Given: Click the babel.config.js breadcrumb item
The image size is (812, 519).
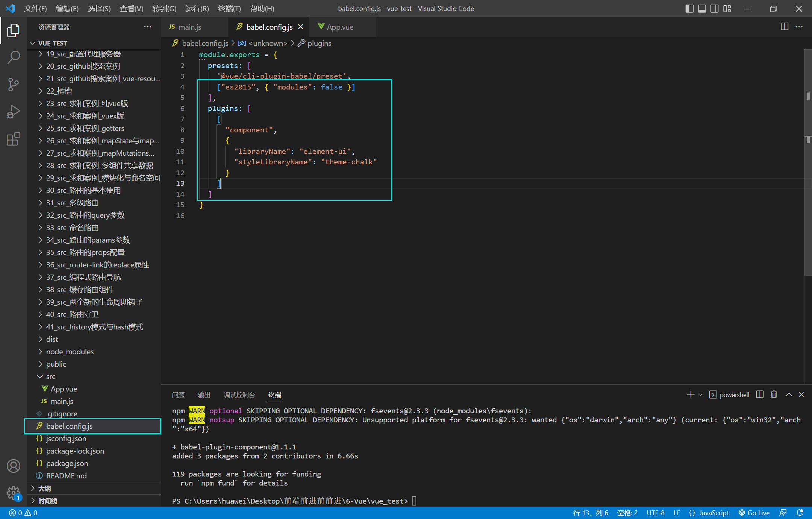Looking at the screenshot, I should point(200,43).
